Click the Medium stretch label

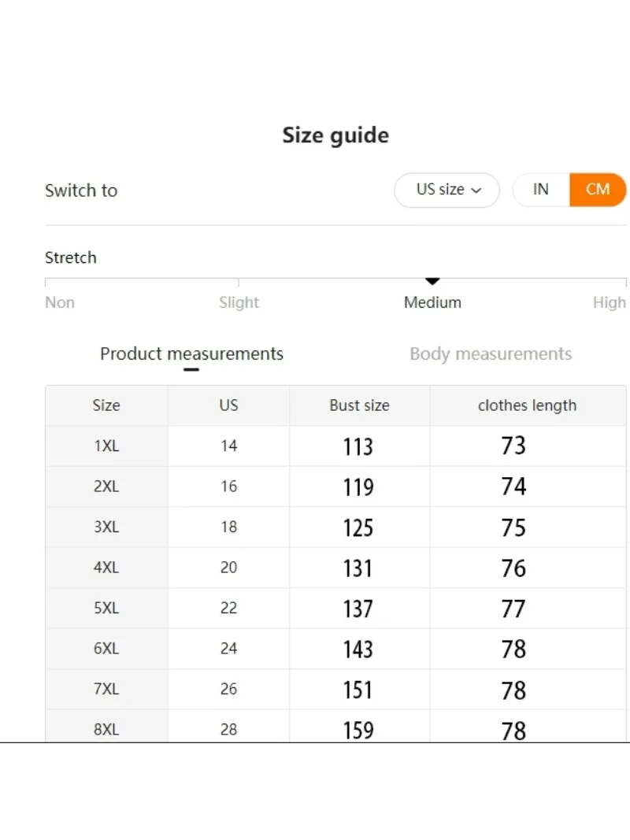(432, 302)
